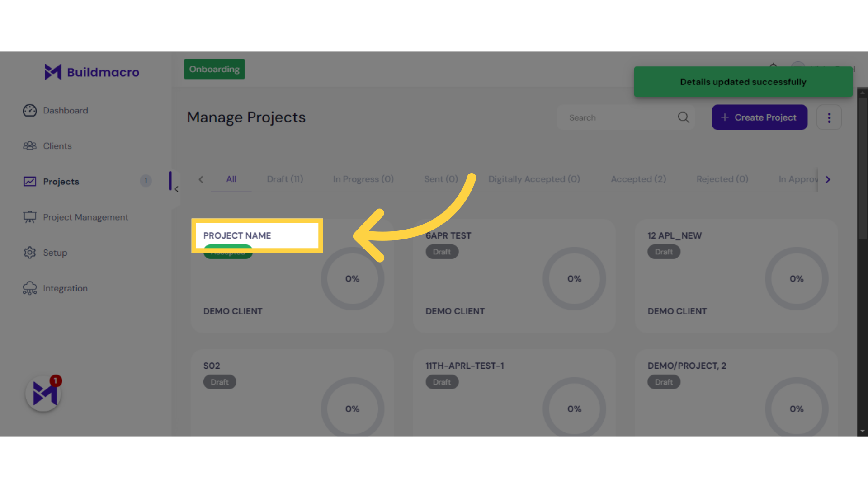Select the Accepted (2) tab

click(638, 179)
